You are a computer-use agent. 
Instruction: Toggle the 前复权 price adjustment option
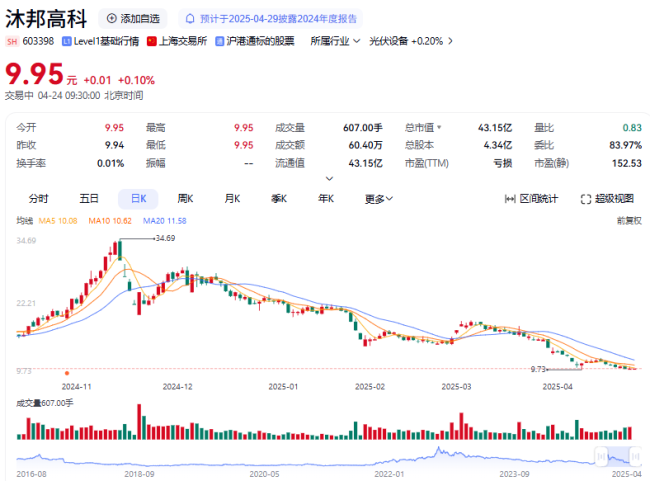(x=627, y=220)
